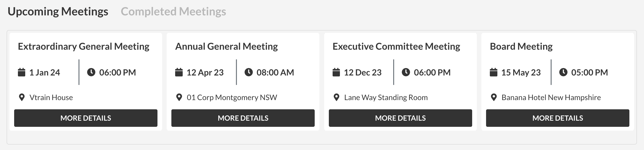
Task: View More Details for Board Meeting
Action: point(558,118)
